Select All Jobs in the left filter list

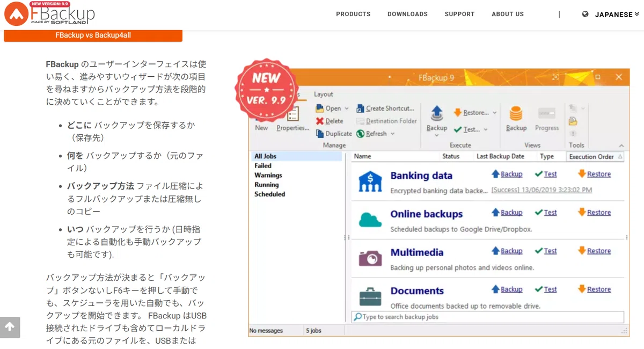296,156
